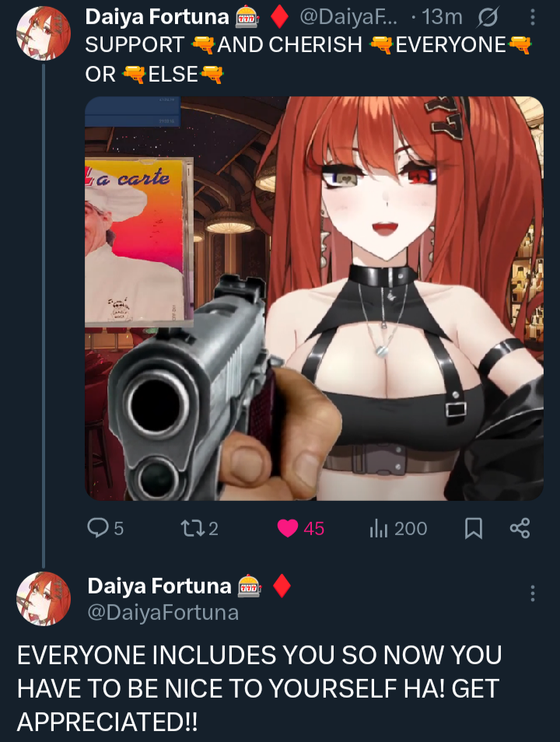Click the like count number 45
Image resolution: width=560 pixels, height=742 pixels.
314,529
